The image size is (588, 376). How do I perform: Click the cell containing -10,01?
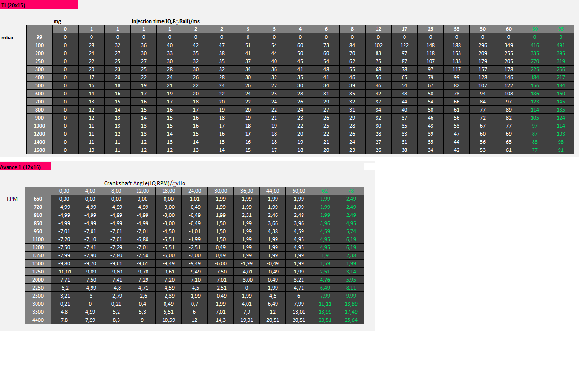64,272
